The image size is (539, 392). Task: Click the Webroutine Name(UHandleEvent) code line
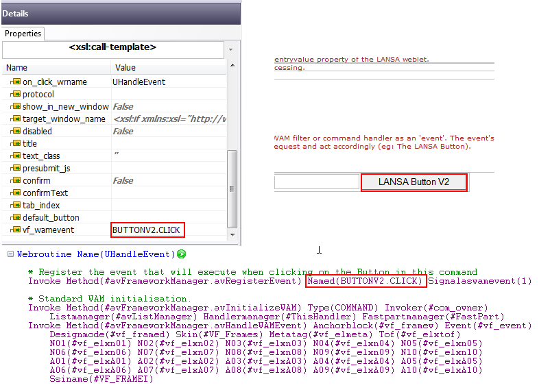[96, 254]
